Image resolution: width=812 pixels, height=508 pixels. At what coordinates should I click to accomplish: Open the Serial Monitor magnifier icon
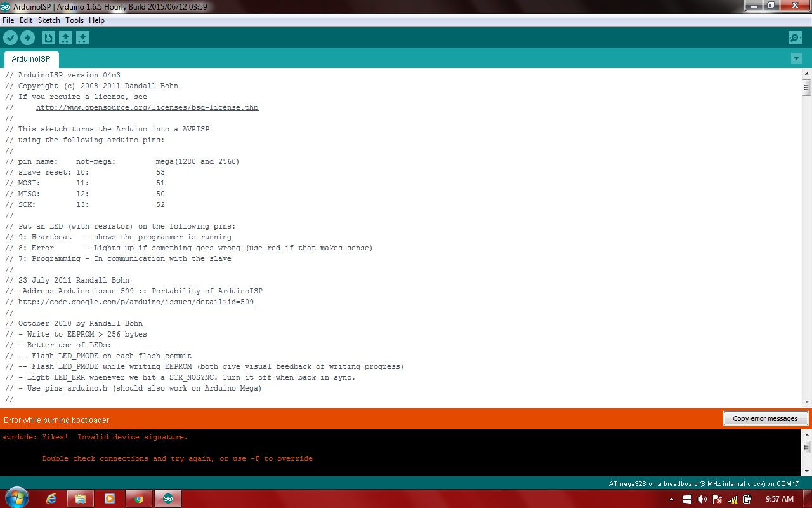[x=795, y=38]
